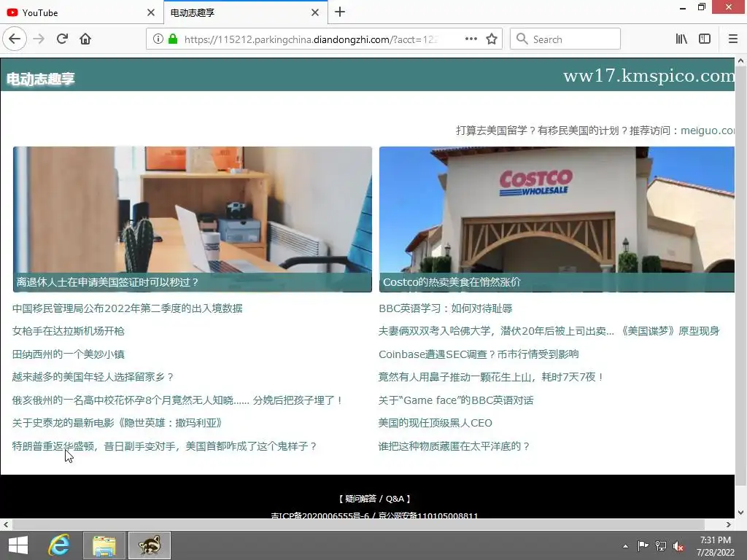Screen dimensions: 747x560
Task: Follow the meiguo.com recommendation link
Action: click(708, 131)
